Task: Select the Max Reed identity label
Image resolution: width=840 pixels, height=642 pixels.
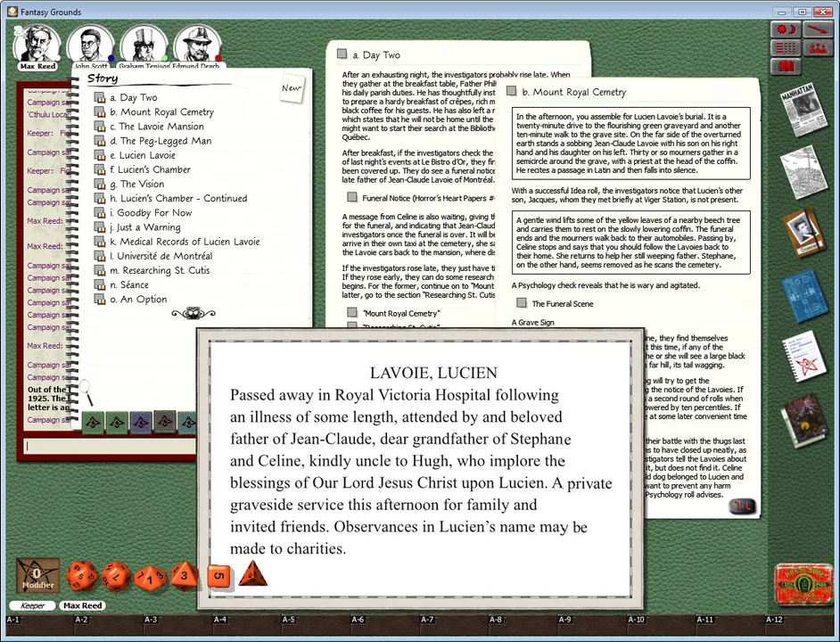Action: pyautogui.click(x=83, y=605)
